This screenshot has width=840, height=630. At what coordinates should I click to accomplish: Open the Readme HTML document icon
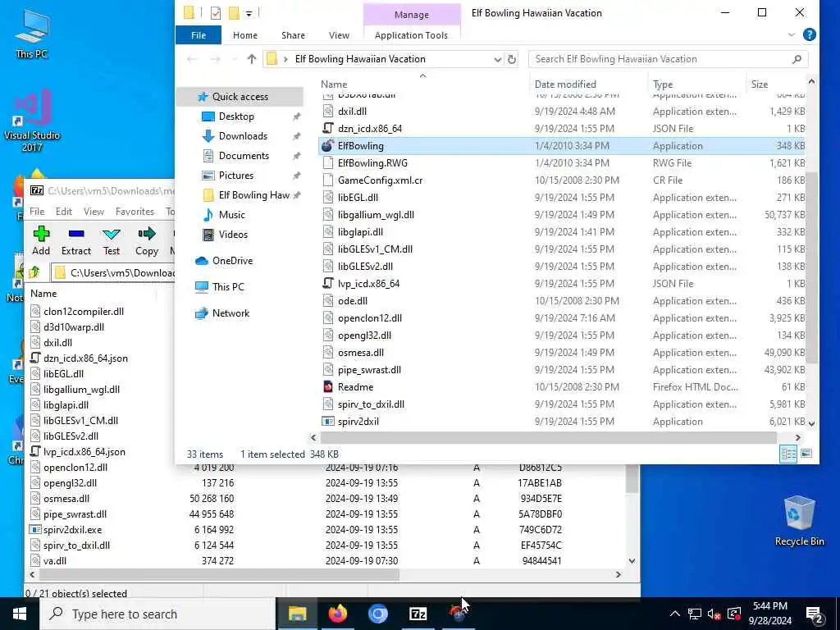coord(328,387)
